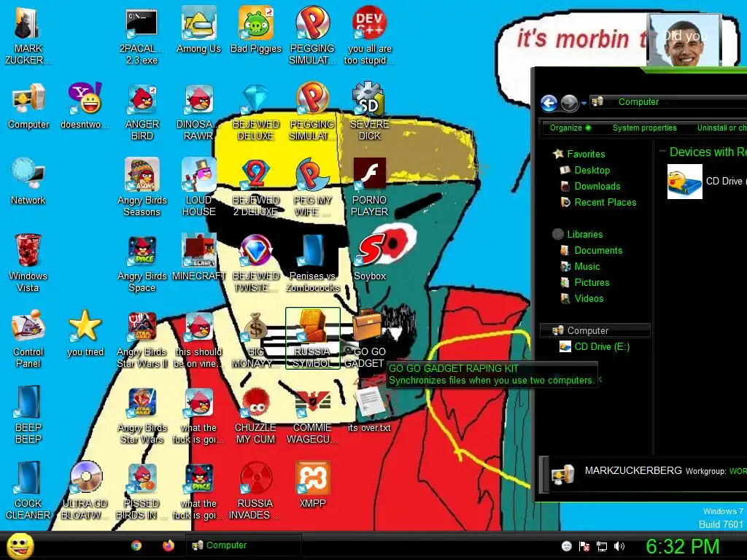Select the BIG MONAYY money bag icon

click(x=256, y=339)
